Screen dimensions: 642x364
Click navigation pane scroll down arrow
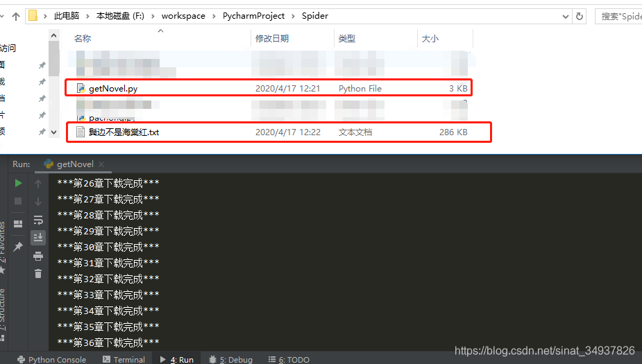click(53, 132)
